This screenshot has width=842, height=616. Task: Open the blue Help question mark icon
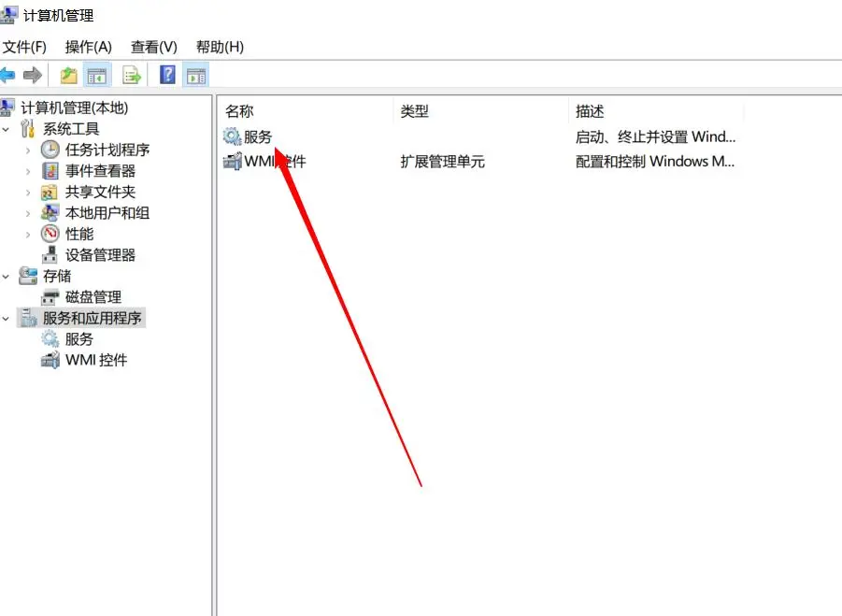point(167,74)
